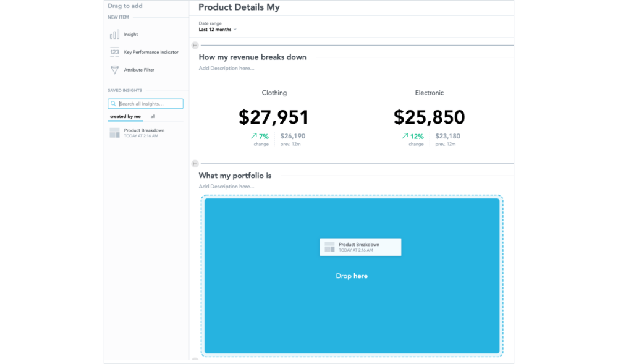Switch to the 'created by me' tab

125,116
